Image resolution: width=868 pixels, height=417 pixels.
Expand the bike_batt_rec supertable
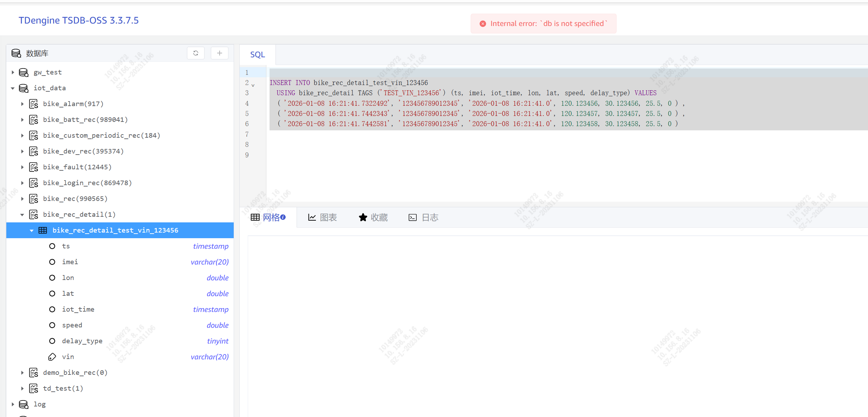[22, 120]
